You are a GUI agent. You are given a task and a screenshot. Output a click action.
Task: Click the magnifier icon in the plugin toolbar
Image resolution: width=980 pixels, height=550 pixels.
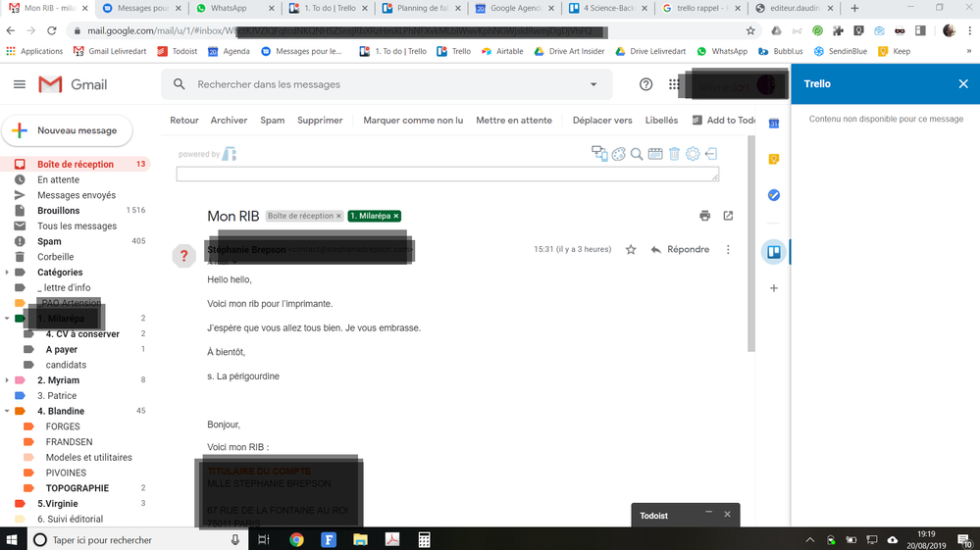pyautogui.click(x=637, y=154)
